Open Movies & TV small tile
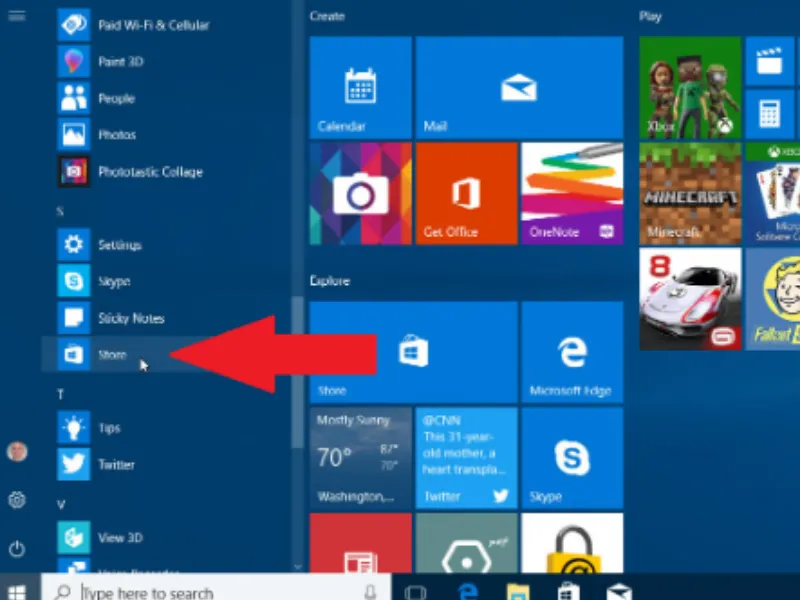 tap(769, 61)
